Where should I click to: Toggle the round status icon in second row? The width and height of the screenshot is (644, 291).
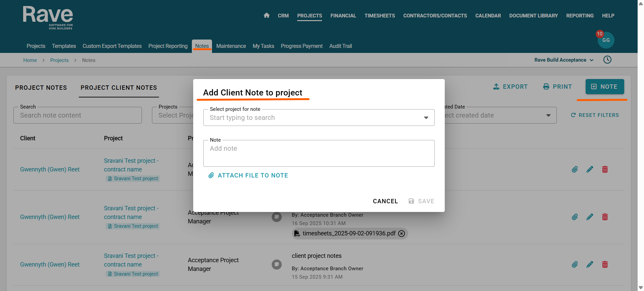pos(277,217)
